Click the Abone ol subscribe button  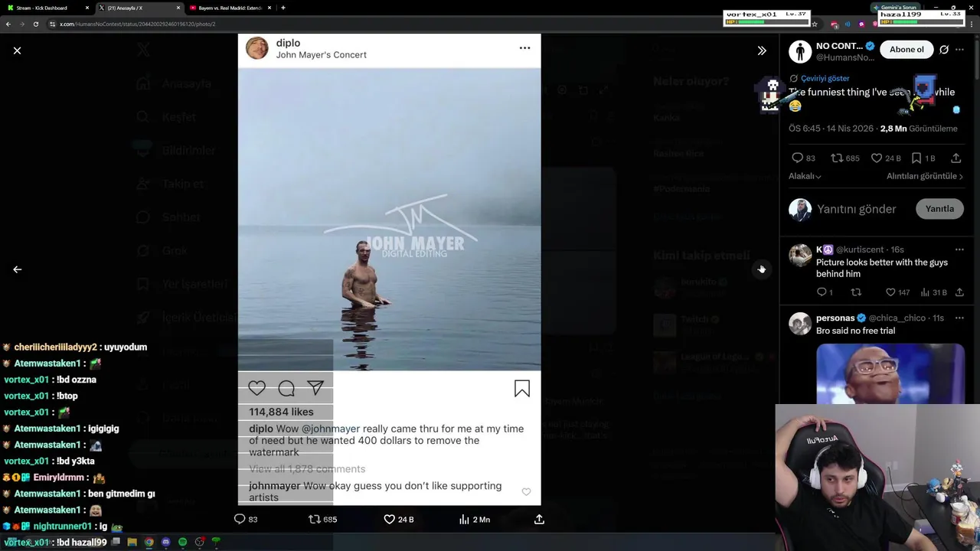906,49
